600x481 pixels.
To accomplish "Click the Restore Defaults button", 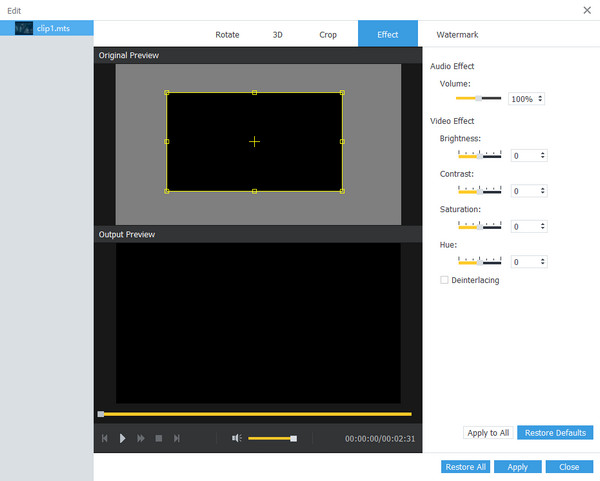I will (x=555, y=433).
